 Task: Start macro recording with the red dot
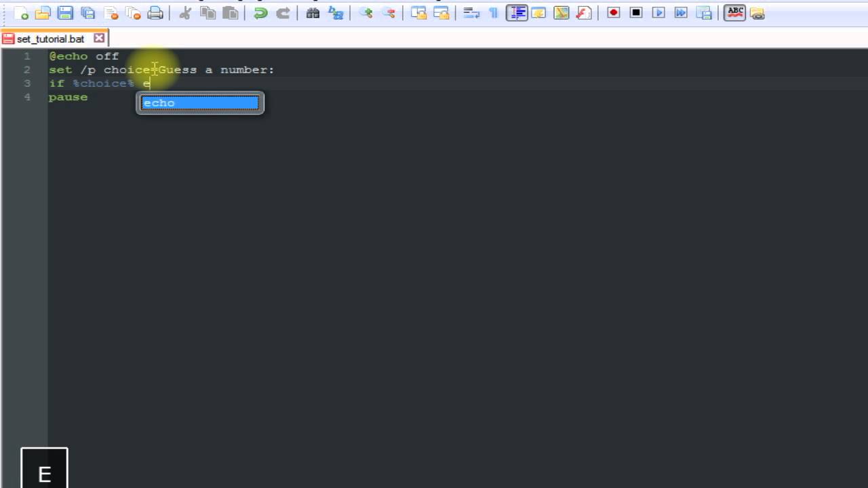(614, 13)
